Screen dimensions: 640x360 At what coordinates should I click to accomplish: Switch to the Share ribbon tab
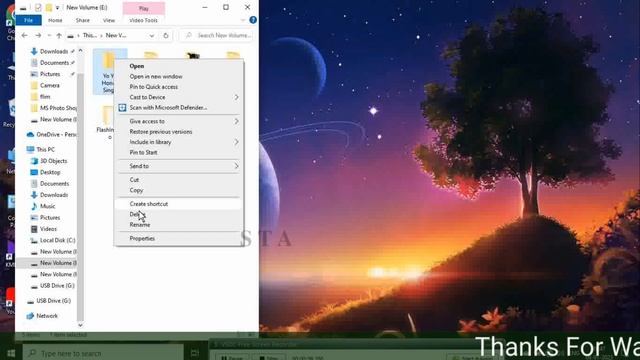click(x=82, y=20)
